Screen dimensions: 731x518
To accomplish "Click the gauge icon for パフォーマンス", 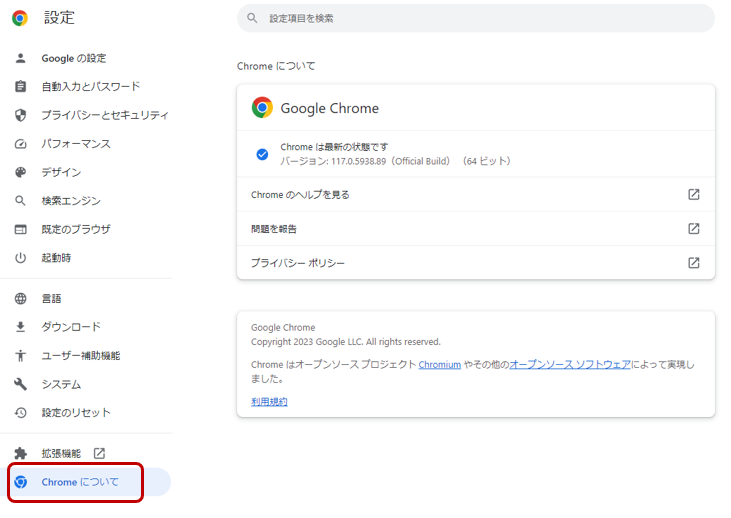I will tap(20, 144).
